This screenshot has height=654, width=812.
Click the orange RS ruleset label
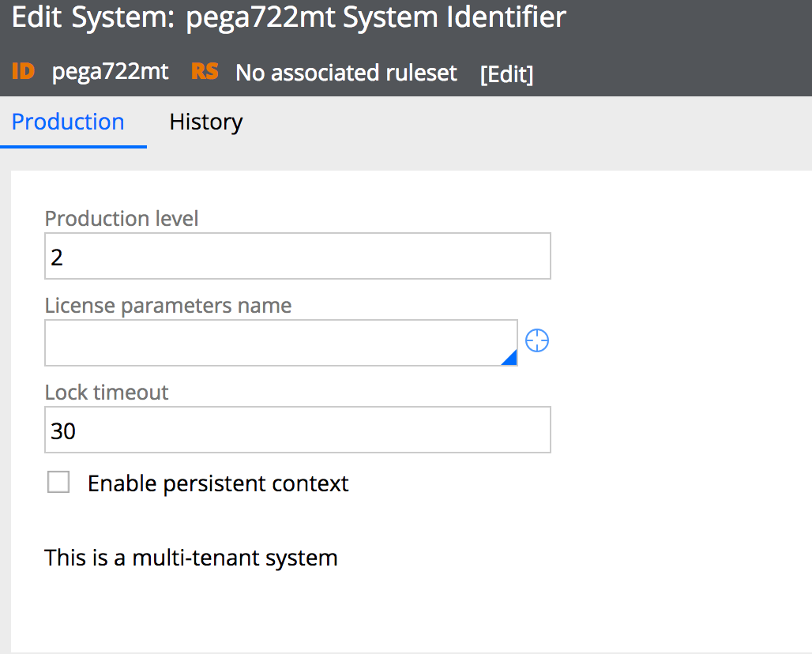205,71
